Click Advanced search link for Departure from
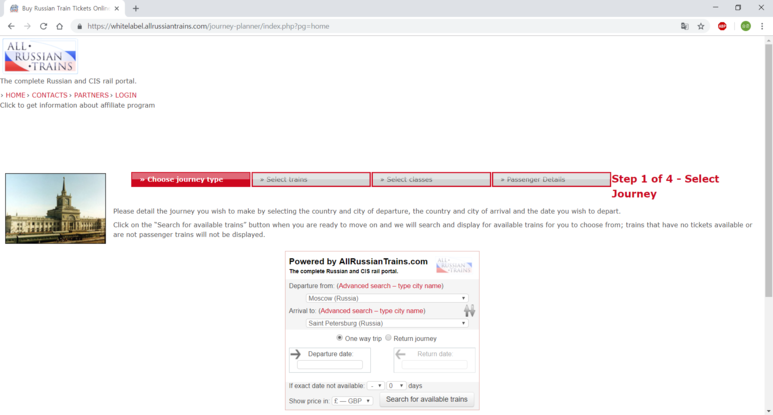 click(x=390, y=286)
